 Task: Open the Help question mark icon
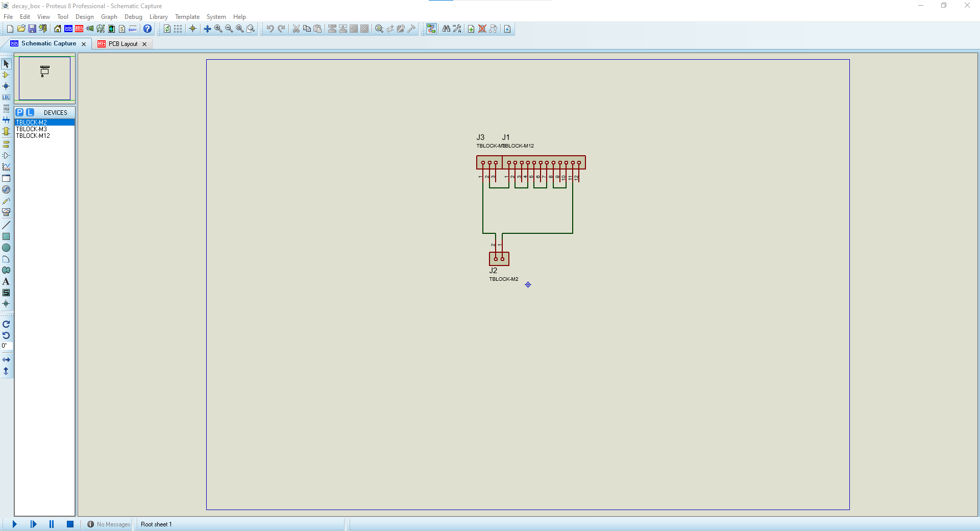pyautogui.click(x=148, y=29)
